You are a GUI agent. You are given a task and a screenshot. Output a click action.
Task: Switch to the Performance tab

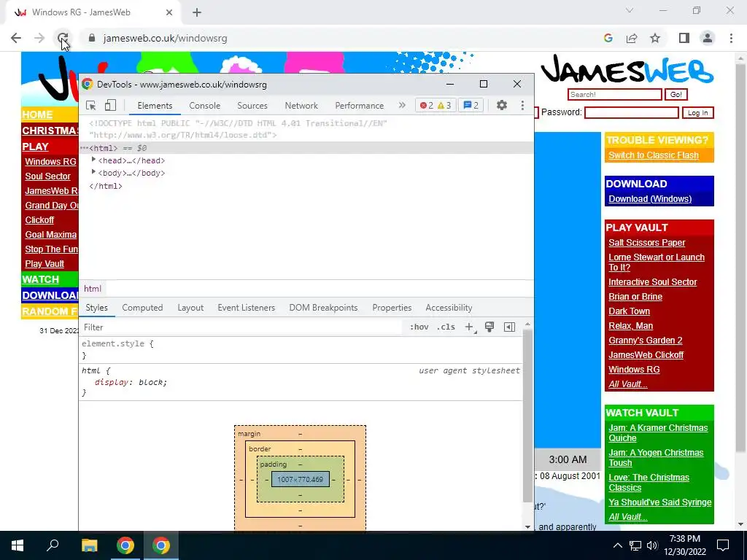[x=359, y=106]
